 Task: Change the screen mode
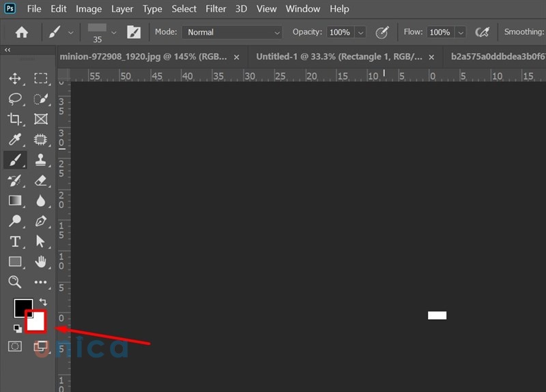coord(41,346)
